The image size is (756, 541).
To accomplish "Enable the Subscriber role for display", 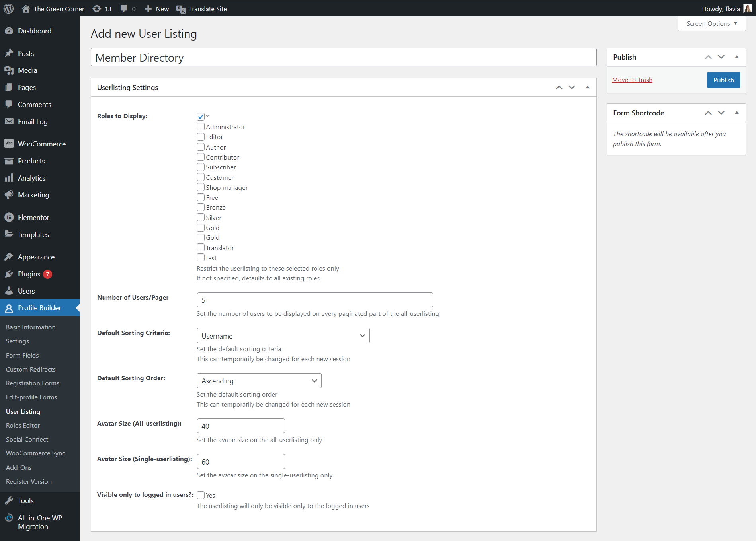I will pos(201,167).
